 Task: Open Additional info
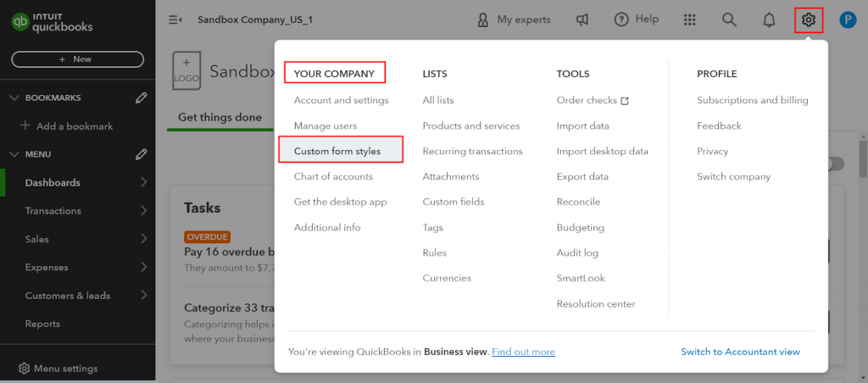click(x=327, y=227)
